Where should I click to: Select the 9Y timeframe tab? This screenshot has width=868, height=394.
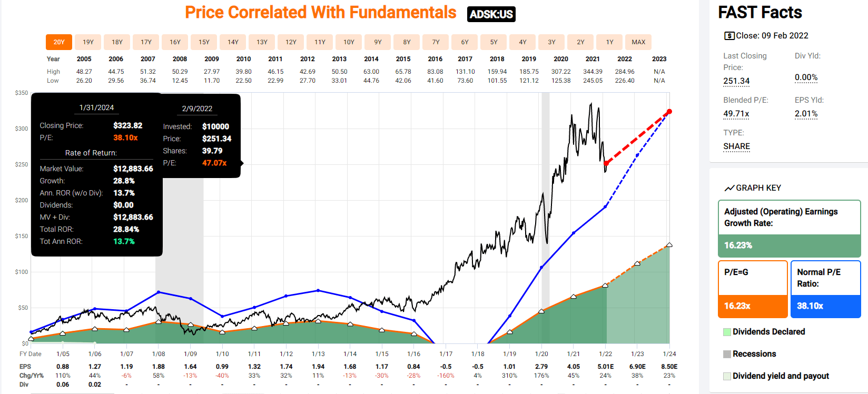coord(378,42)
